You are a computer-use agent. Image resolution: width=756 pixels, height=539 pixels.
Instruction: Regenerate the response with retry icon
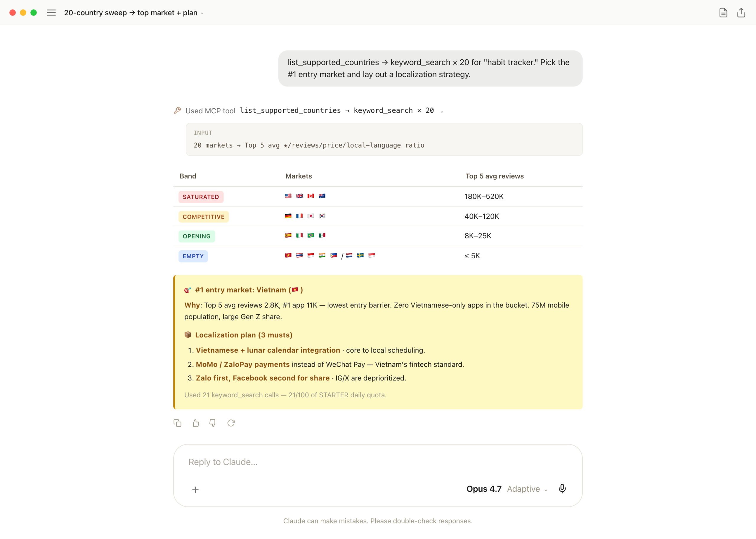231,423
